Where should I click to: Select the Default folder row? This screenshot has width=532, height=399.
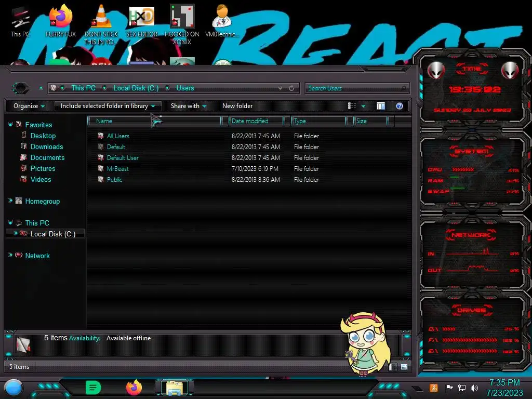coord(116,147)
